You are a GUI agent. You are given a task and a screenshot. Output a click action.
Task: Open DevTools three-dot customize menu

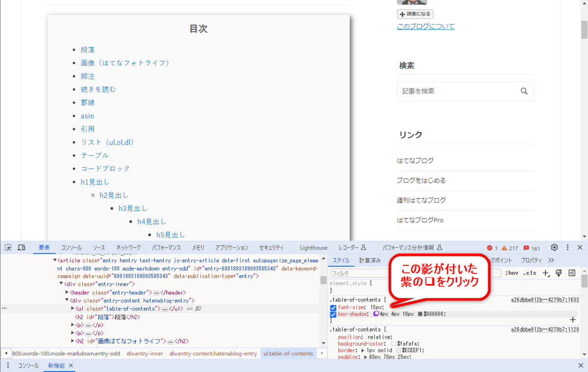coord(567,248)
